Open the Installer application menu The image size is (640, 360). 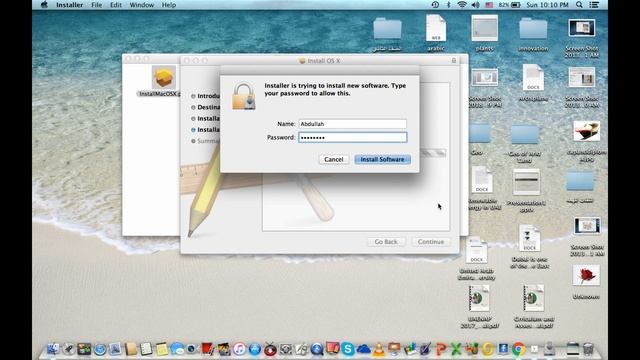coord(69,5)
